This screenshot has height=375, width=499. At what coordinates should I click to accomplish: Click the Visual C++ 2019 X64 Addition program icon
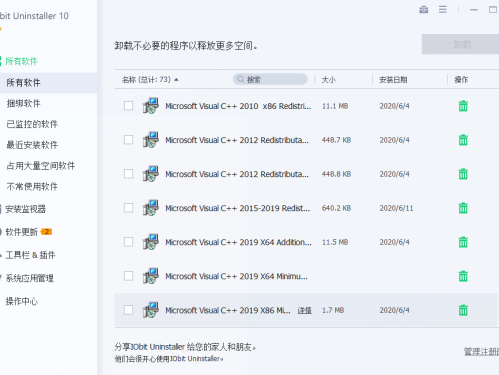tap(151, 242)
